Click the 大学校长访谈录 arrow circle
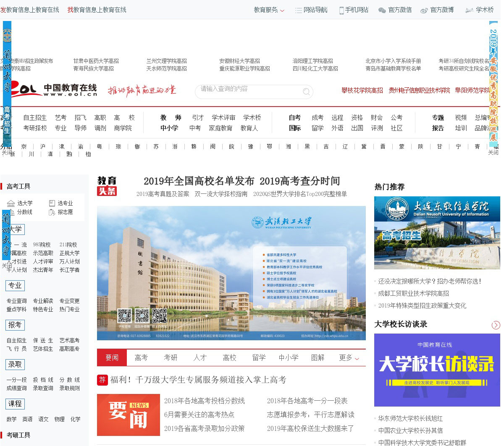This screenshot has width=504, height=446. pos(496,325)
